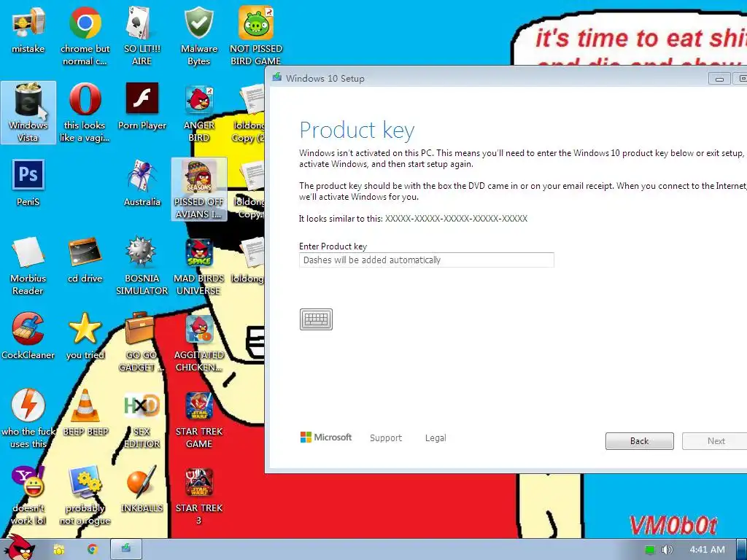Click the Microsoft logo in Setup footer

coord(326,437)
